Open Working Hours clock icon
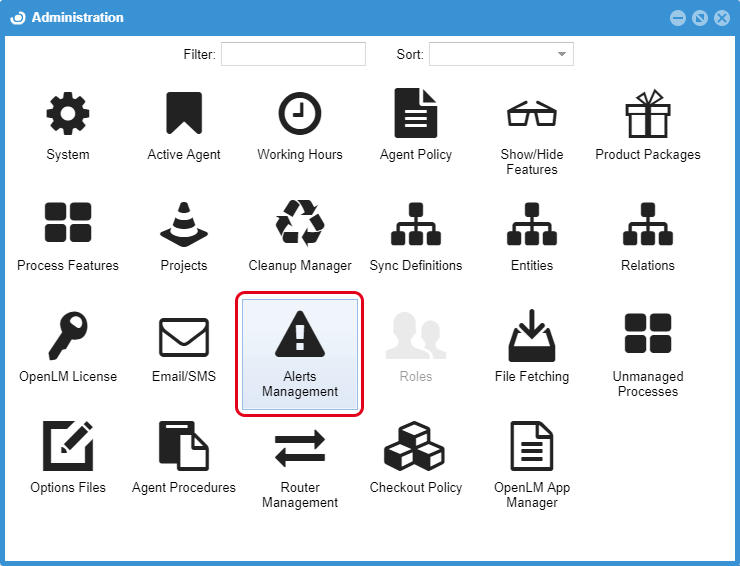This screenshot has height=566, width=740. (x=300, y=114)
